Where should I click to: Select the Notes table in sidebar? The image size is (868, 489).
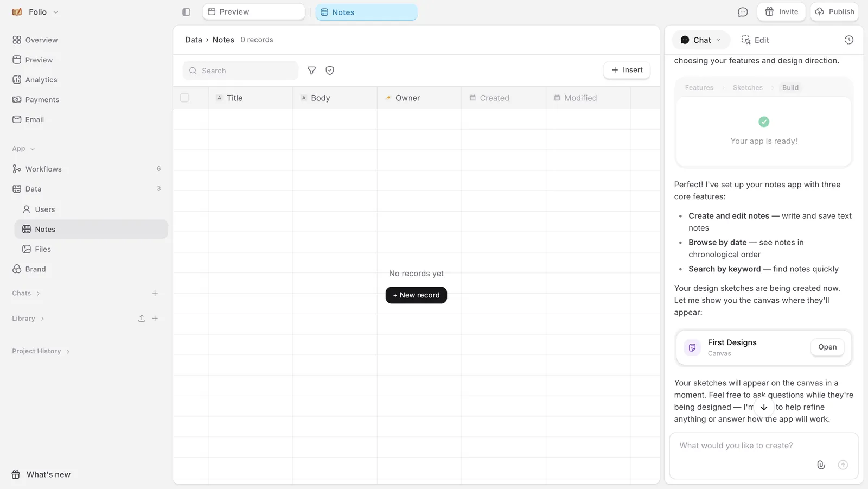(91, 229)
